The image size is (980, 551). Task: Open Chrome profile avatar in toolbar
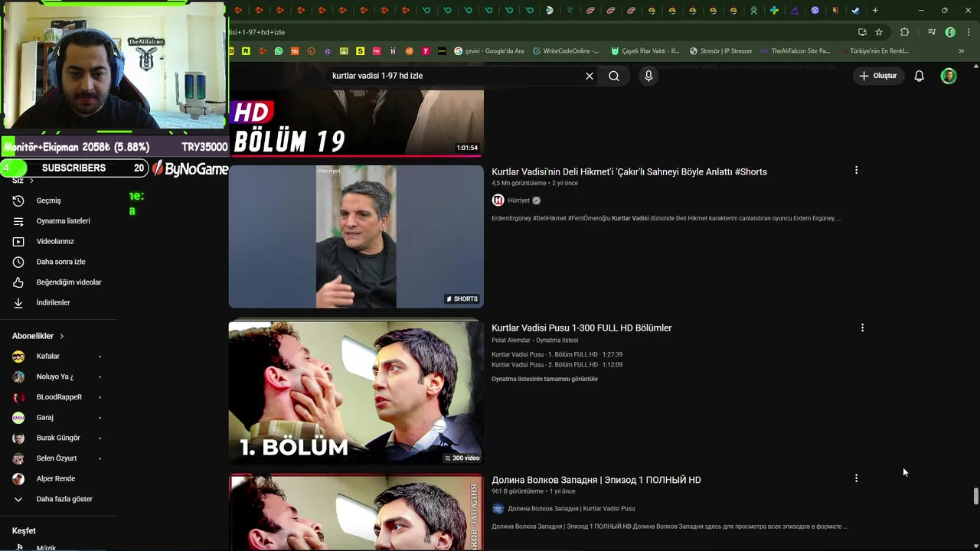pos(950,32)
